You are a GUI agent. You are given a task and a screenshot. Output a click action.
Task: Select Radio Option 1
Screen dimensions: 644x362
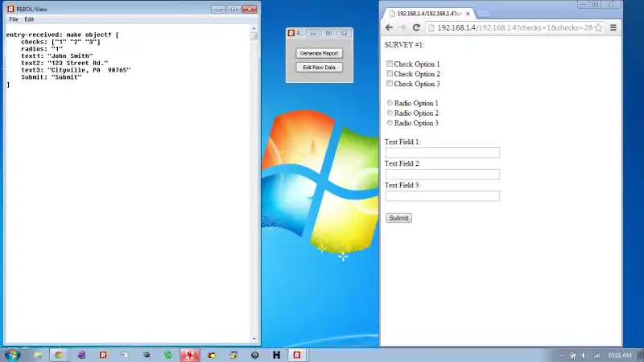(x=390, y=103)
